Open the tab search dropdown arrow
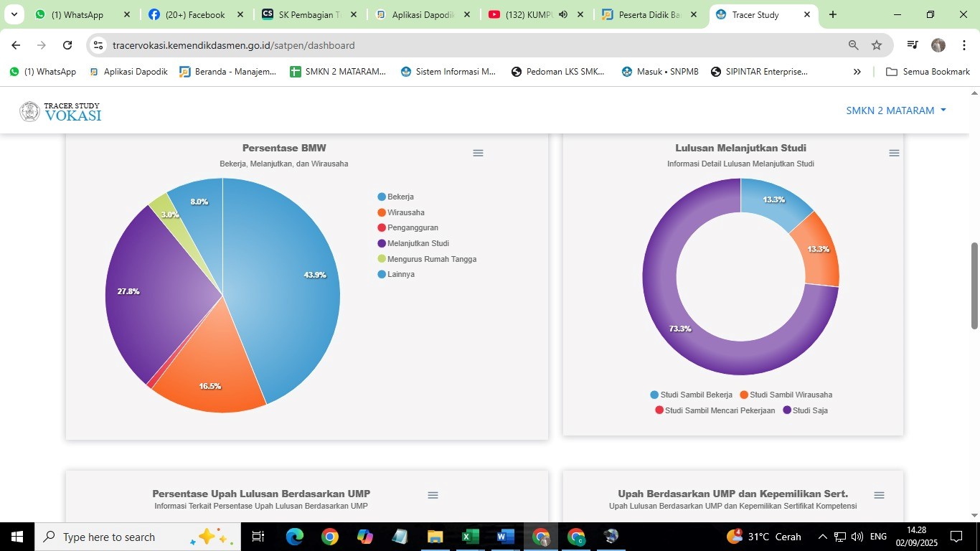The height and width of the screenshot is (551, 980). pyautogui.click(x=14, y=14)
